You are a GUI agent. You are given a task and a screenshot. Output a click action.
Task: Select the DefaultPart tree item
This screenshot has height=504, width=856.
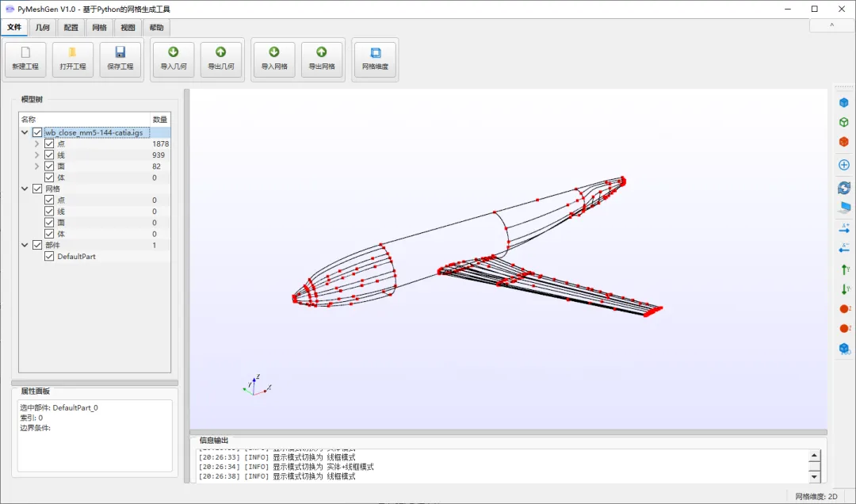[x=76, y=256]
